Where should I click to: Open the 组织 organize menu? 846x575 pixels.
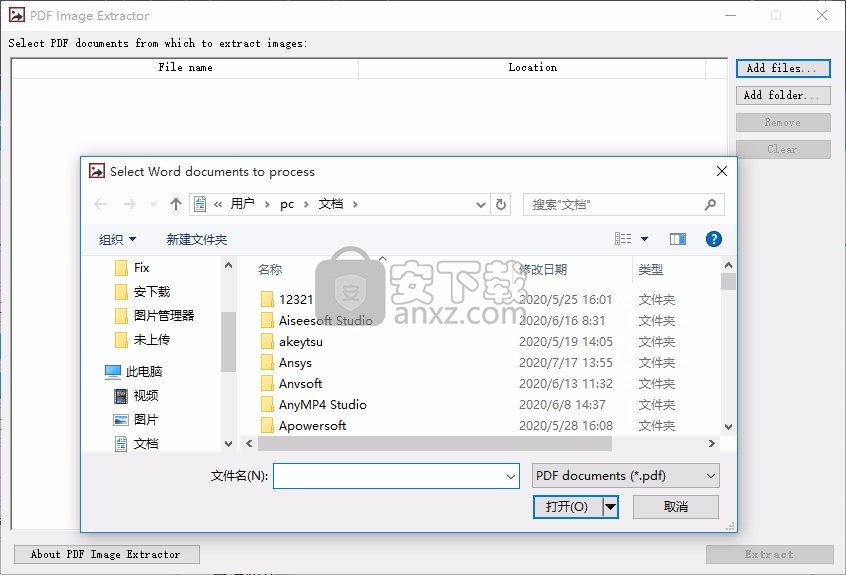[x=117, y=239]
